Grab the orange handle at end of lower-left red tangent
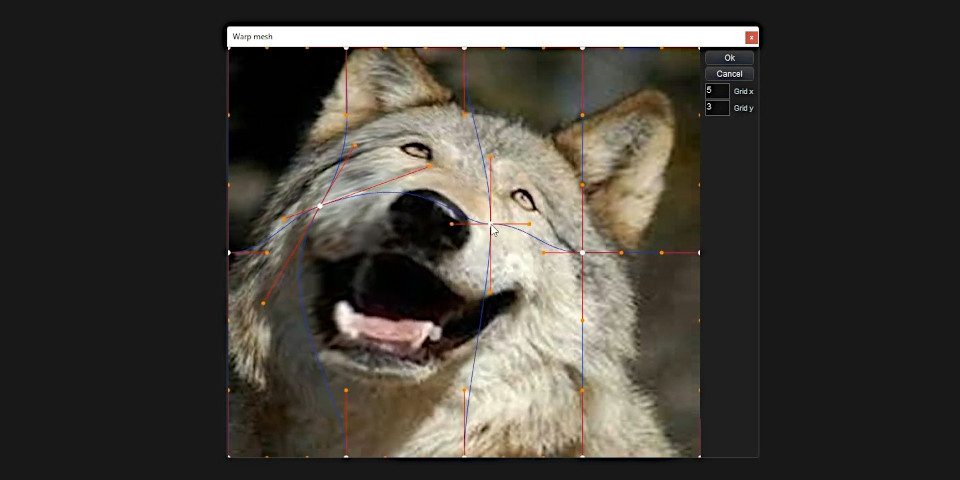Screen dimensions: 960x480 point(263,303)
